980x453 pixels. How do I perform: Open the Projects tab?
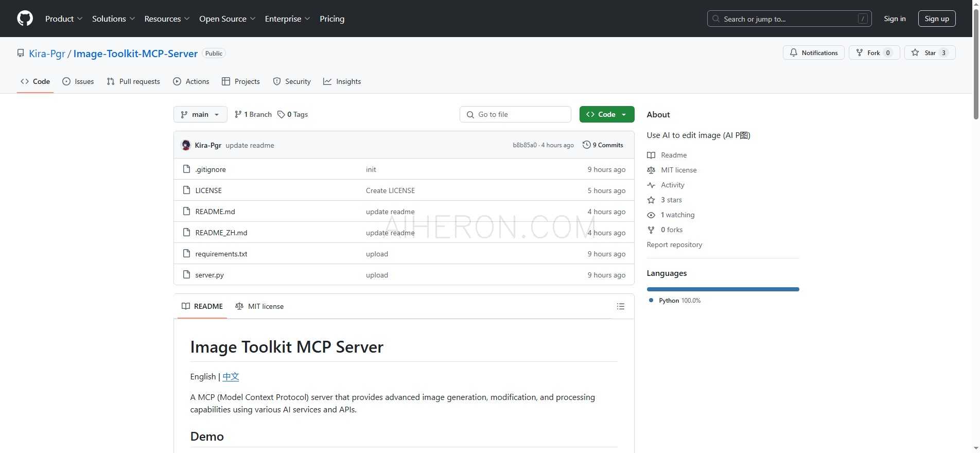(x=240, y=81)
